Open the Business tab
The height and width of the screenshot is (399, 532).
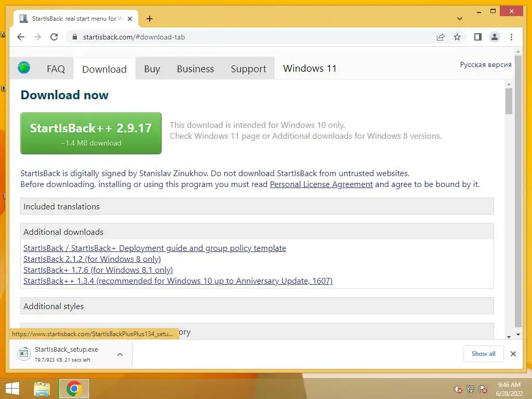tap(195, 69)
